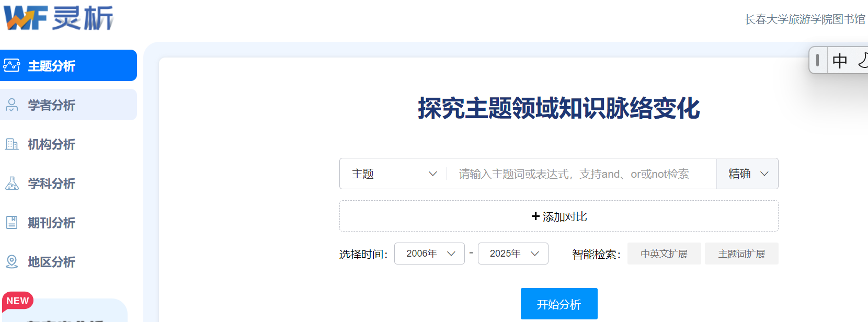Expand the 精确 match mode dropdown
868x322 pixels.
pyautogui.click(x=747, y=174)
